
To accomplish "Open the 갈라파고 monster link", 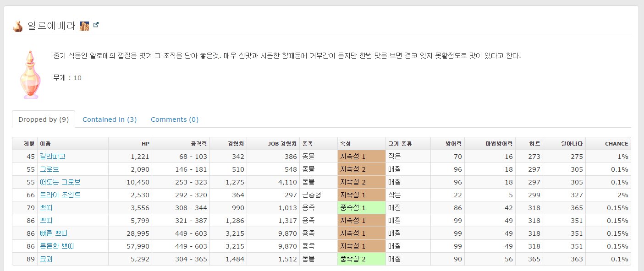I will coord(52,157).
